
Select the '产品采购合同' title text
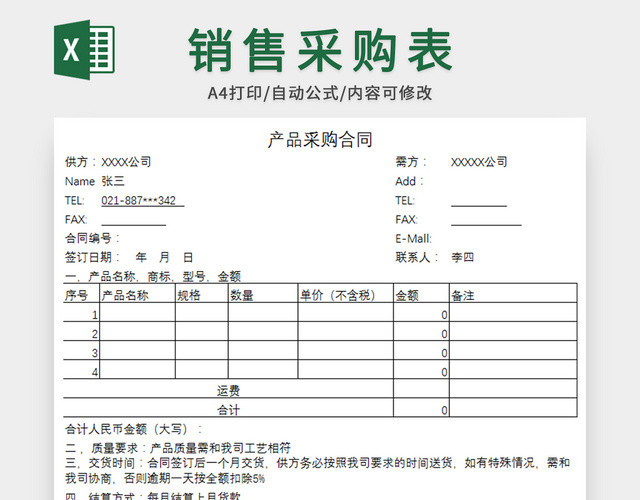pos(320,140)
